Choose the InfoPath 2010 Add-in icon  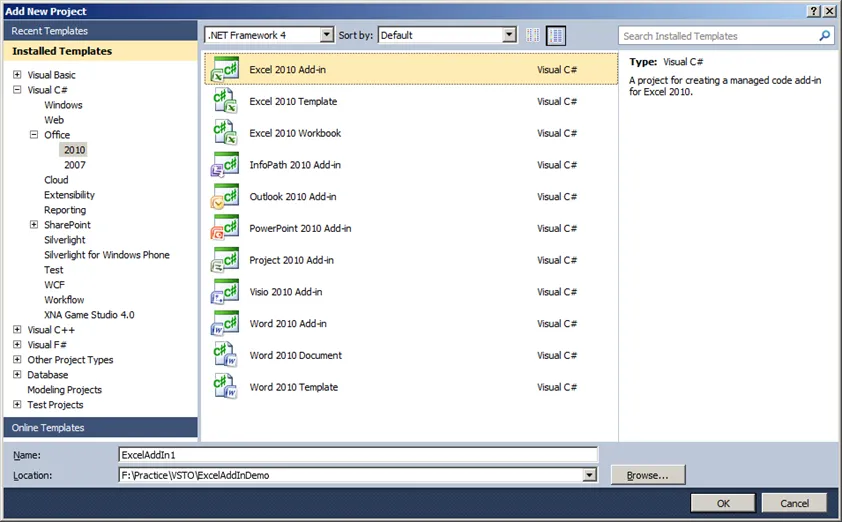point(224,165)
